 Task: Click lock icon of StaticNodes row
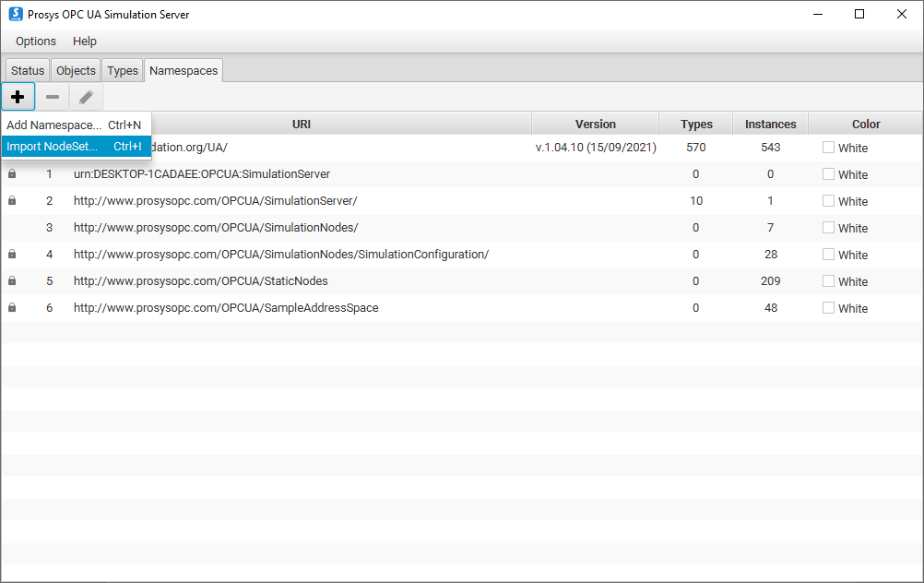point(12,280)
